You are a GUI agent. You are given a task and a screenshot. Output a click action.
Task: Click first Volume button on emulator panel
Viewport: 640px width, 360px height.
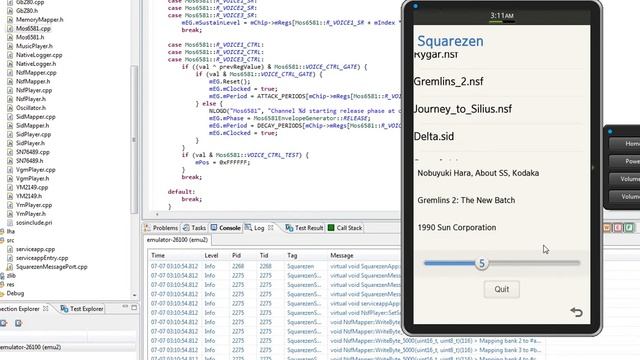(625, 179)
